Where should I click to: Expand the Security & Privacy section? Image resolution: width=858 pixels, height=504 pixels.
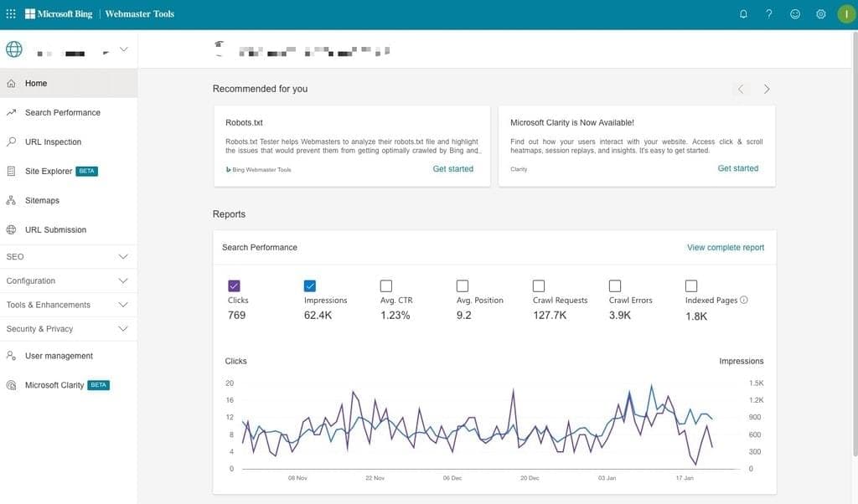[69, 328]
